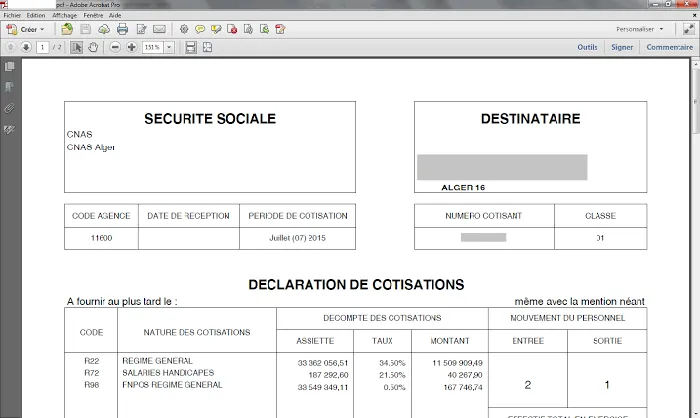
Task: Click the page number input field
Action: pyautogui.click(x=43, y=47)
